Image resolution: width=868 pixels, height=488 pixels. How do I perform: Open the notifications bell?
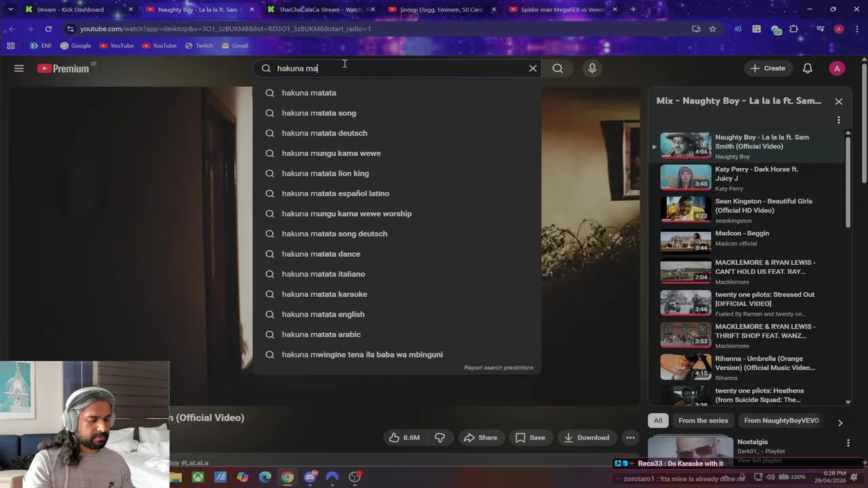[x=808, y=68]
